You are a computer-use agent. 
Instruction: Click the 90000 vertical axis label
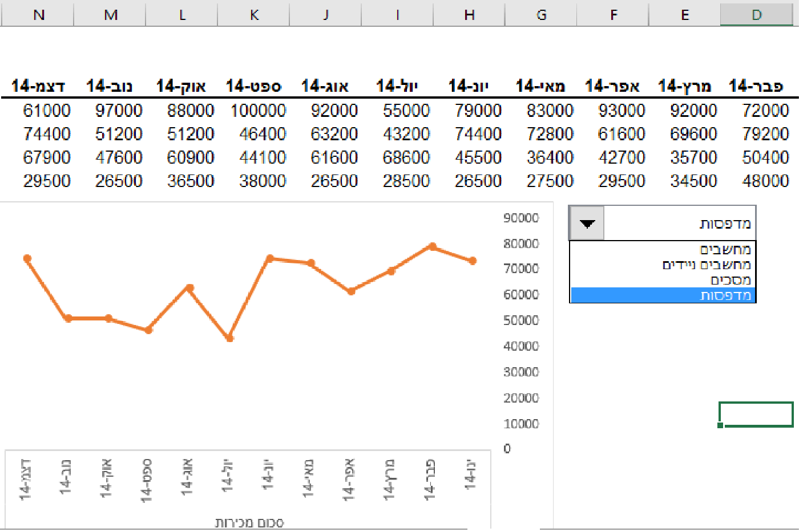[520, 218]
